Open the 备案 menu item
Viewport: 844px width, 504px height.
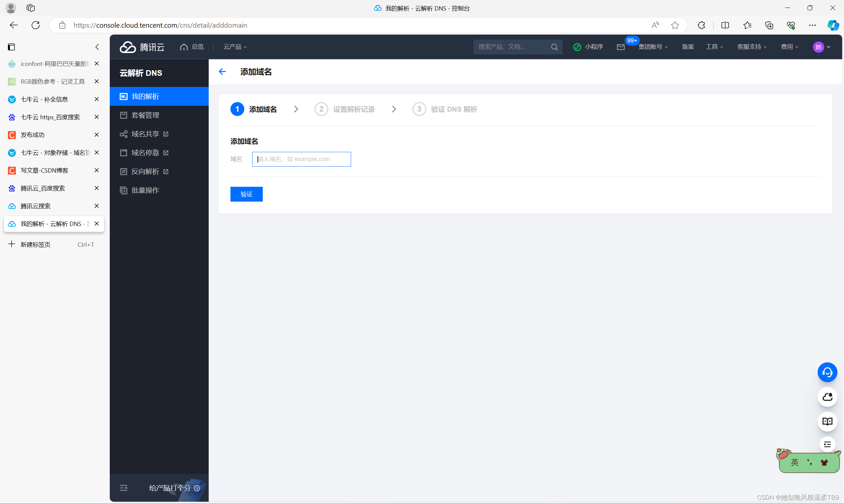688,47
